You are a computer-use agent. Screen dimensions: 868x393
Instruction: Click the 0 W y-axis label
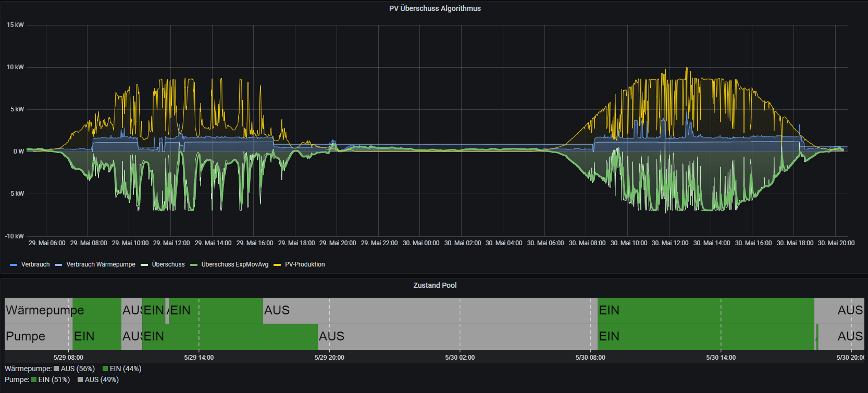tap(19, 151)
